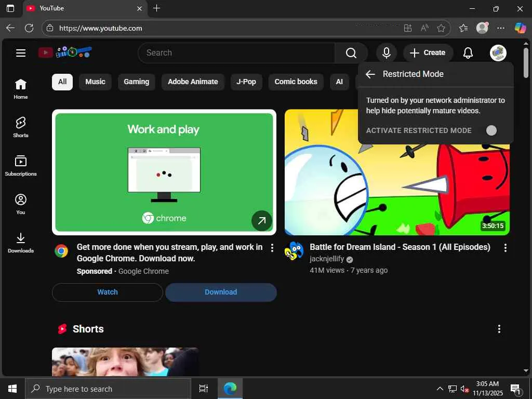Image resolution: width=532 pixels, height=399 pixels.
Task: Click the Create button
Action: [x=428, y=53]
